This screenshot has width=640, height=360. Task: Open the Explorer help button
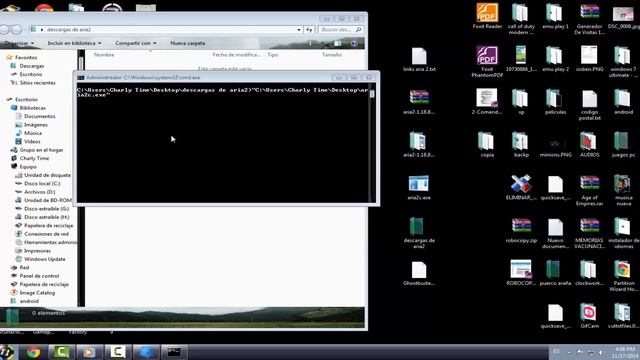[x=354, y=43]
